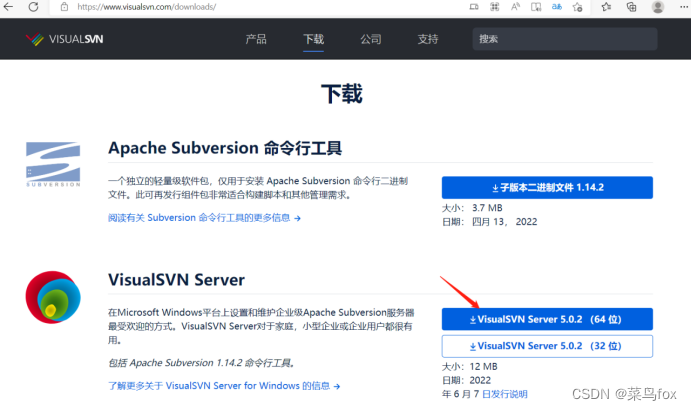
Task: Open the collections icon
Action: (632, 7)
